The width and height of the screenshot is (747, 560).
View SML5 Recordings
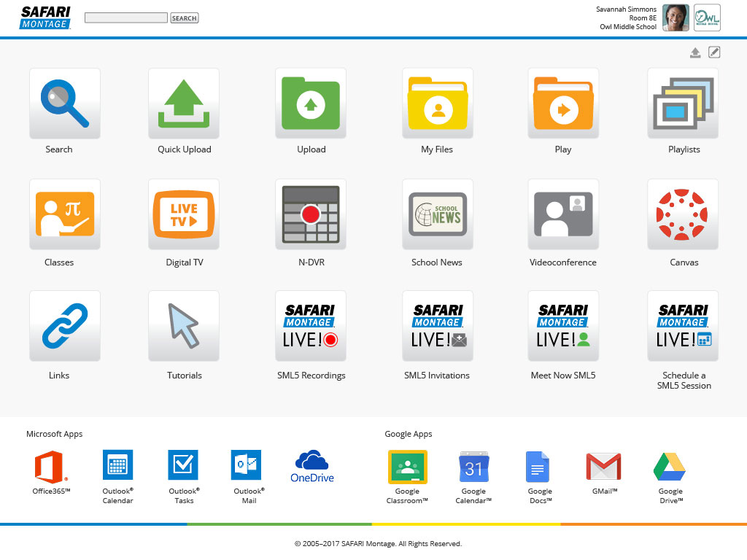tap(311, 326)
